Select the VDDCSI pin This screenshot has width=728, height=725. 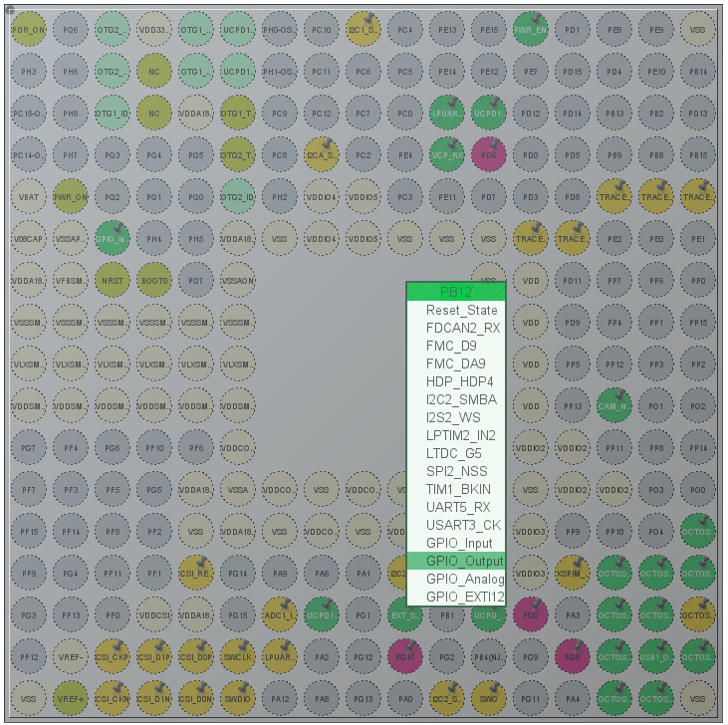coord(154,615)
